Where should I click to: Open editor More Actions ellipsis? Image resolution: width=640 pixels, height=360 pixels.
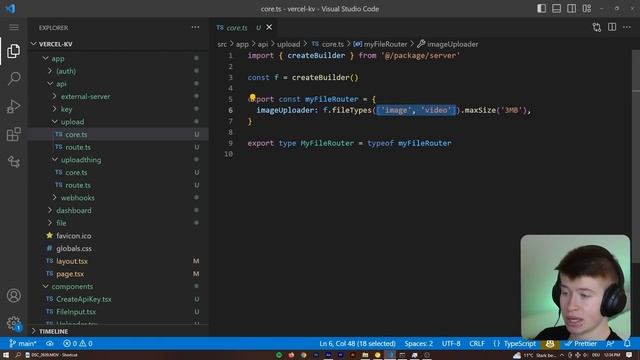point(627,27)
